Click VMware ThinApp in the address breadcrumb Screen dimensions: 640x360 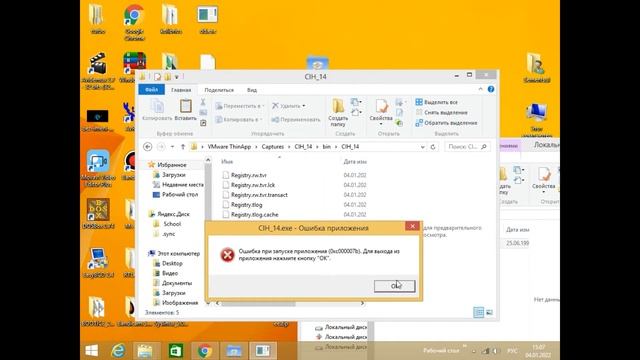click(229, 147)
